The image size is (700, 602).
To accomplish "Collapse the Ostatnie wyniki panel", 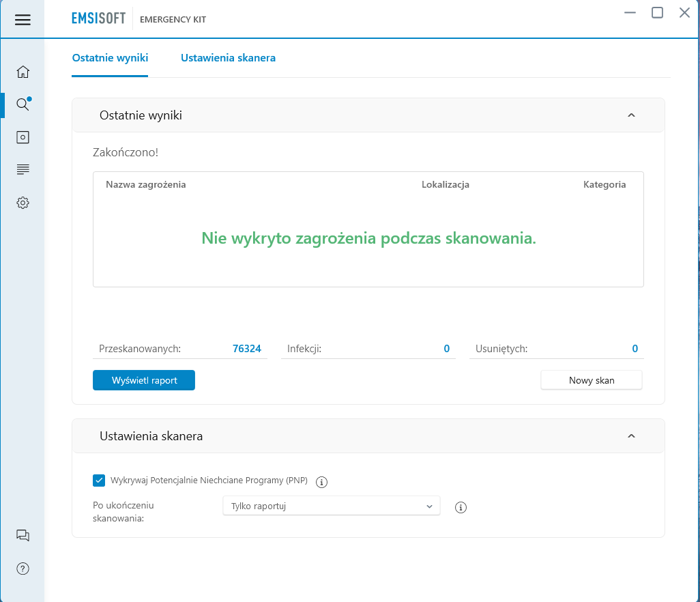I will point(631,115).
